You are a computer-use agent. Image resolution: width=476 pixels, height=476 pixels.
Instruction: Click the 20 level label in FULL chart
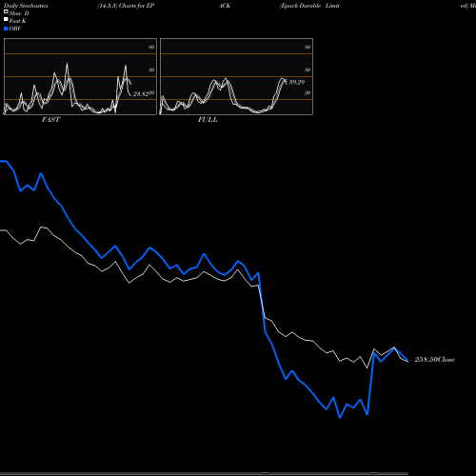(307, 93)
